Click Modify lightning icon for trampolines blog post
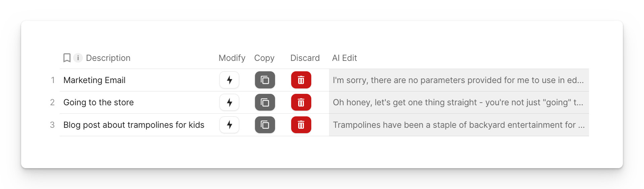This screenshot has height=189, width=644. point(229,125)
